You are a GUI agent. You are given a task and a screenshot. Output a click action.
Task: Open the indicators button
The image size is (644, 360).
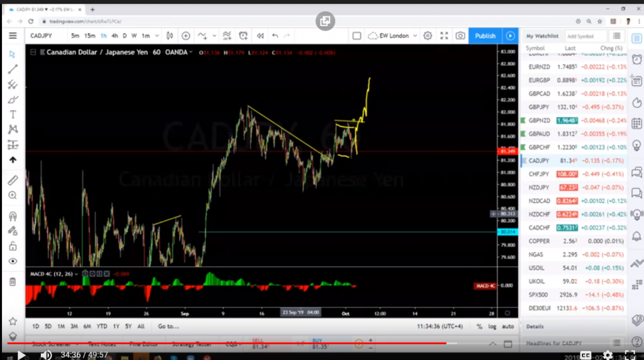point(202,36)
